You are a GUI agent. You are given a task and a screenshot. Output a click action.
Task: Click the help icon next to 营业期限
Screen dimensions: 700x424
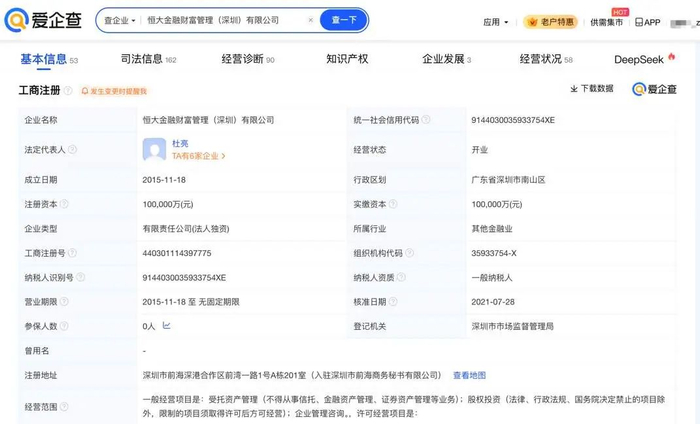pyautogui.click(x=64, y=302)
